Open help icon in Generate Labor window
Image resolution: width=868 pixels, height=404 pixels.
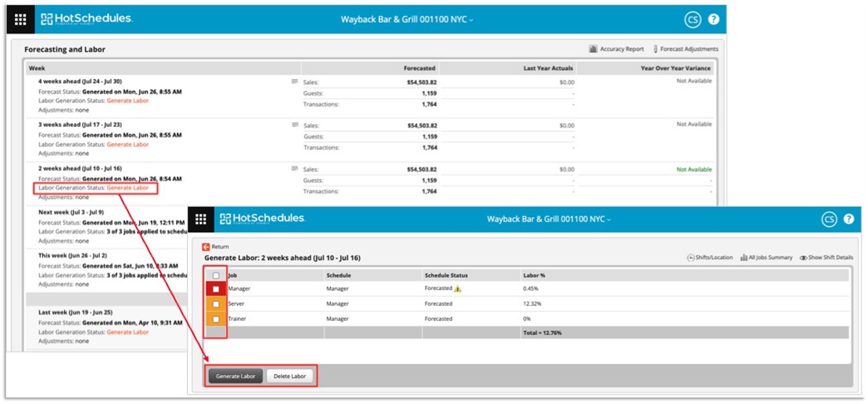[x=849, y=220]
